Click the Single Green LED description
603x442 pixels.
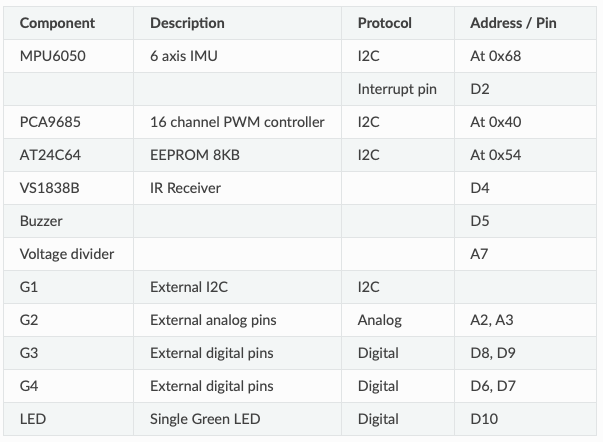pos(205,419)
